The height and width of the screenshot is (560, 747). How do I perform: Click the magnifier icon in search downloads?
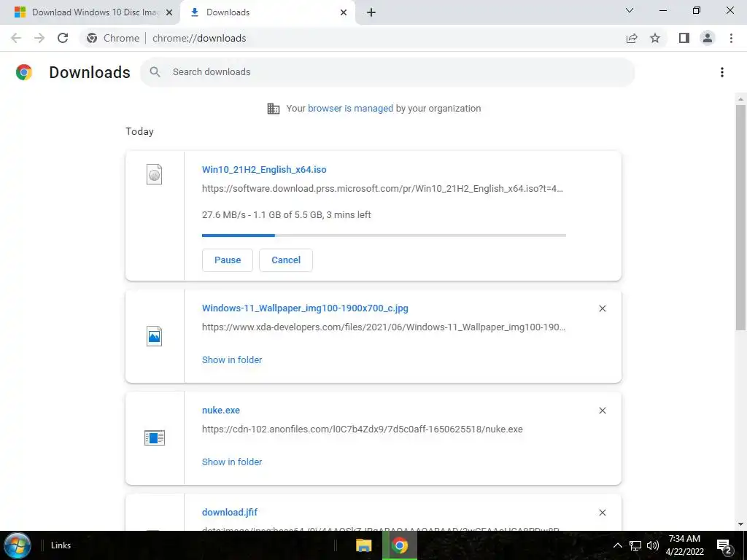pyautogui.click(x=155, y=72)
